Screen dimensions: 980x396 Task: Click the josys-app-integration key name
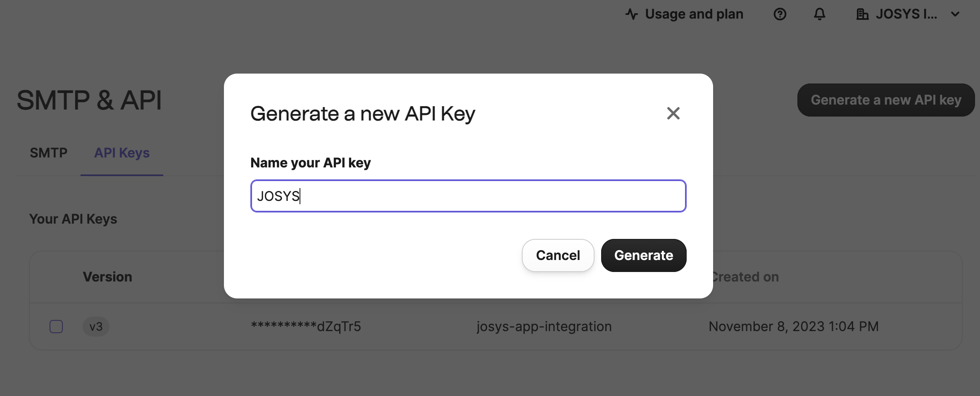click(544, 327)
